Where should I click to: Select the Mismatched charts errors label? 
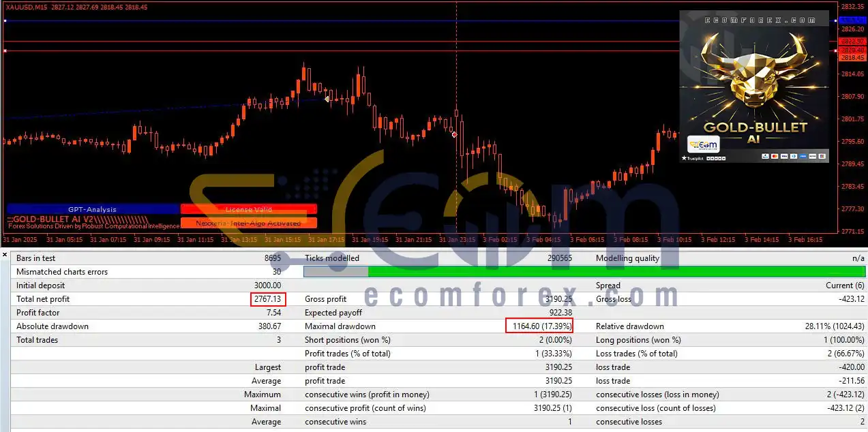(x=62, y=272)
